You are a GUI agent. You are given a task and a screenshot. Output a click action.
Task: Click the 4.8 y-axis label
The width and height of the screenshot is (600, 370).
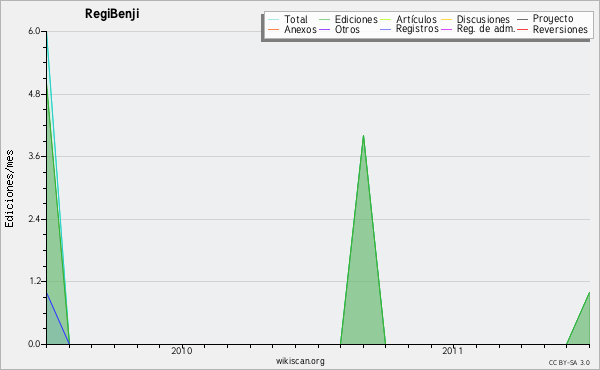point(34,94)
